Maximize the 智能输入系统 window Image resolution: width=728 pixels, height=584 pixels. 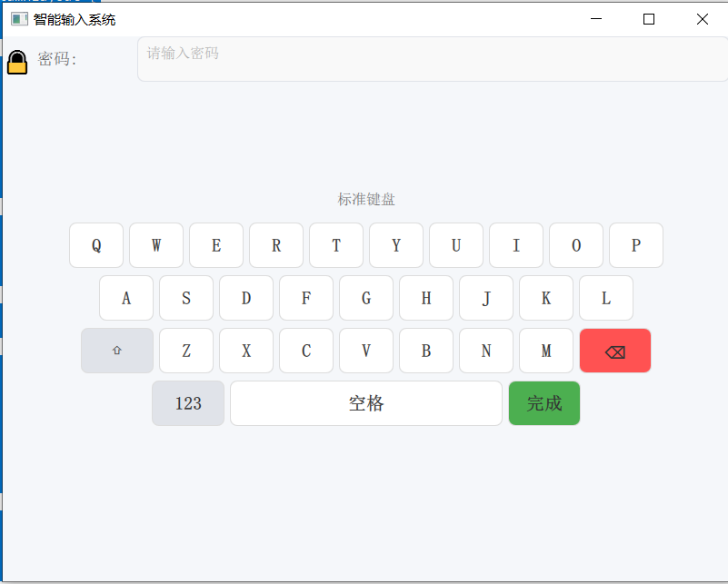(649, 19)
